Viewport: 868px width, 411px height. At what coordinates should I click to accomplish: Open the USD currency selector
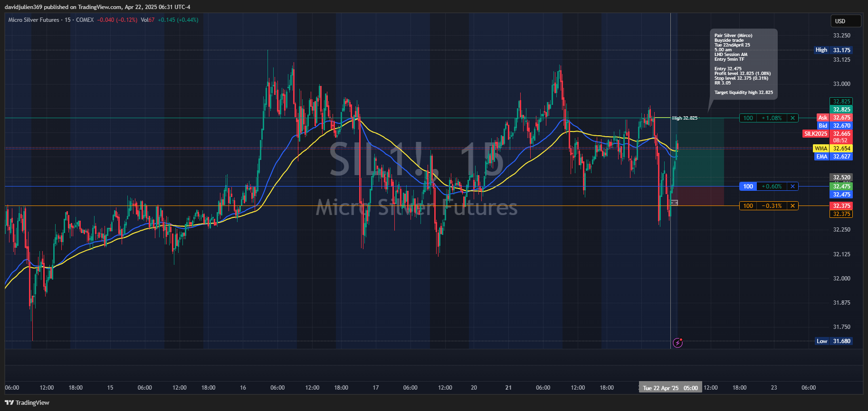click(846, 21)
